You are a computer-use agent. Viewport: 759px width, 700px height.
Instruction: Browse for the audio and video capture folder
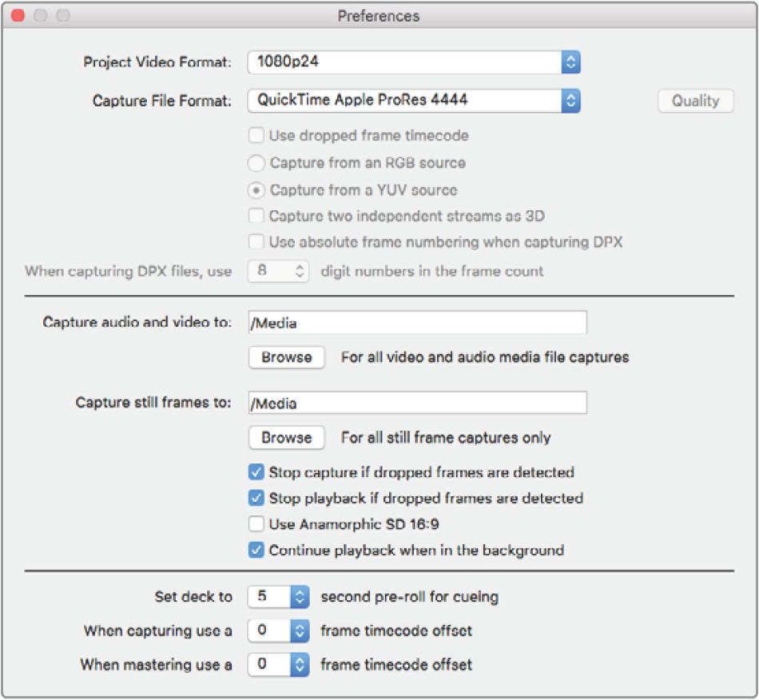click(x=287, y=357)
